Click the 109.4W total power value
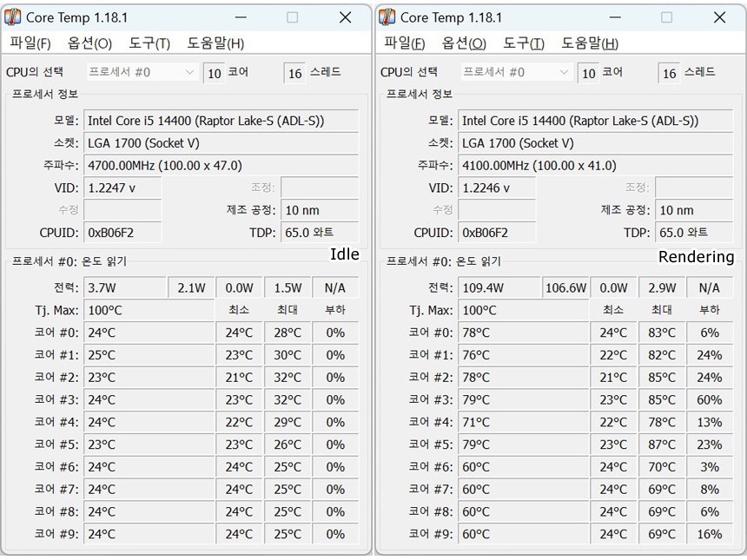This screenshot has height=560, width=747. tap(499, 288)
